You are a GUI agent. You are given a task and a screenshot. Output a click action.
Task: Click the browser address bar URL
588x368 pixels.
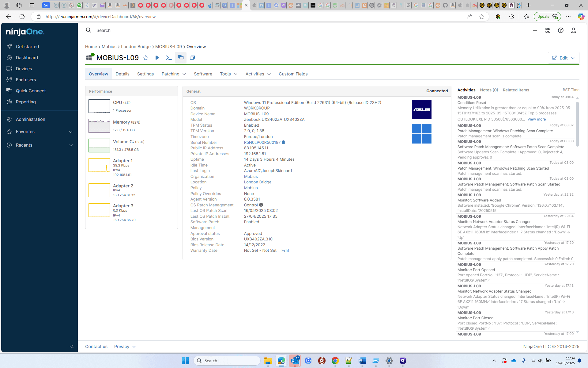click(101, 17)
